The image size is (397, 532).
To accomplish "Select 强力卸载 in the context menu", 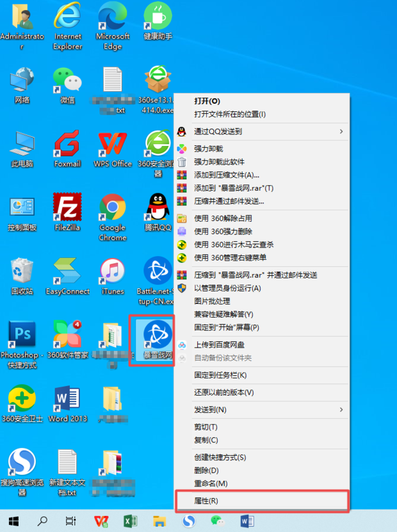I will (261, 149).
